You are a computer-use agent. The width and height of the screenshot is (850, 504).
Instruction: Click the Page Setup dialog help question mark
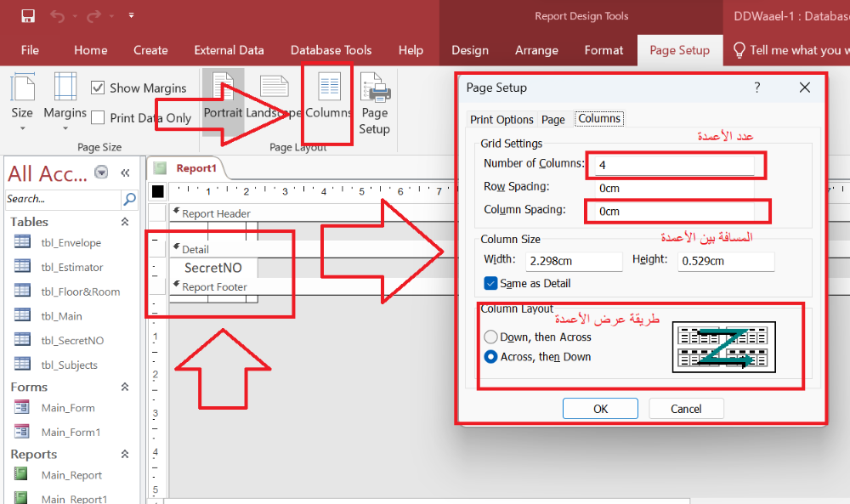[756, 88]
